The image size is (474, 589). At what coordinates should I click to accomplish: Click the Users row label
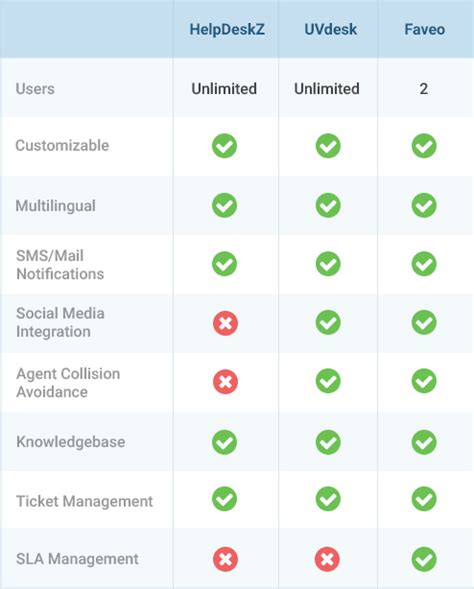35,89
